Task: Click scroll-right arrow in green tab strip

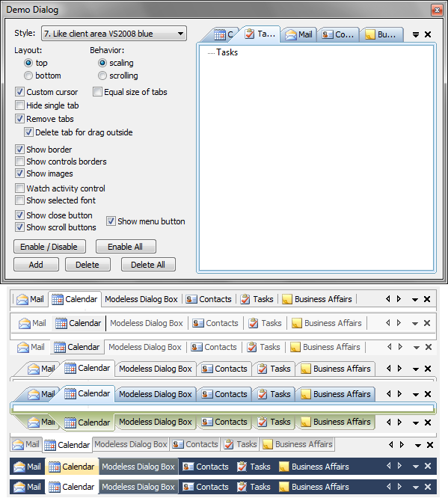Action: pos(399,422)
